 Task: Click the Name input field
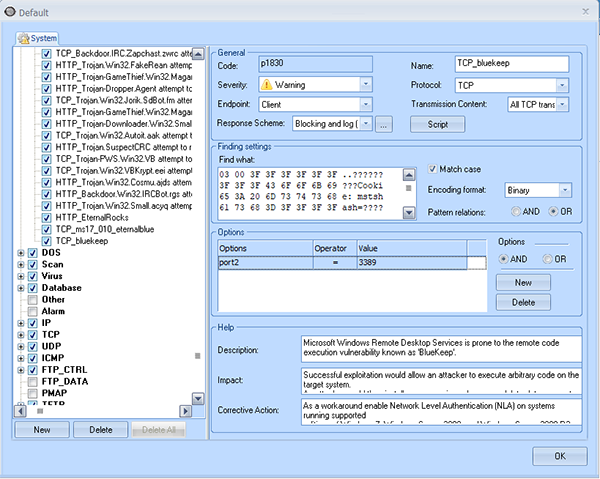[x=512, y=64]
